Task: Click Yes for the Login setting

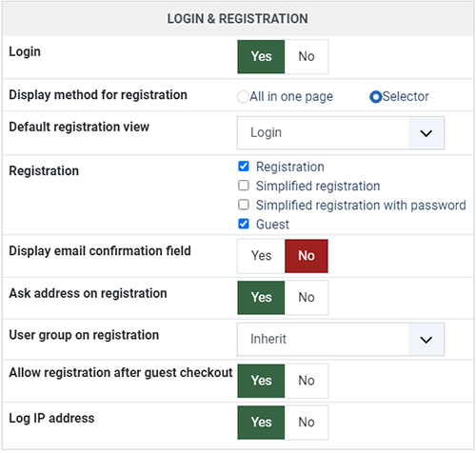Action: click(261, 57)
